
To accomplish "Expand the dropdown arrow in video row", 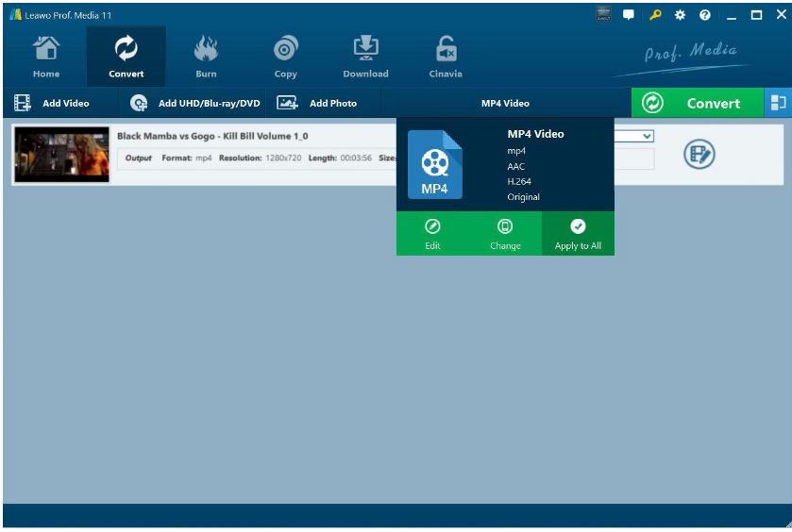I will click(647, 136).
